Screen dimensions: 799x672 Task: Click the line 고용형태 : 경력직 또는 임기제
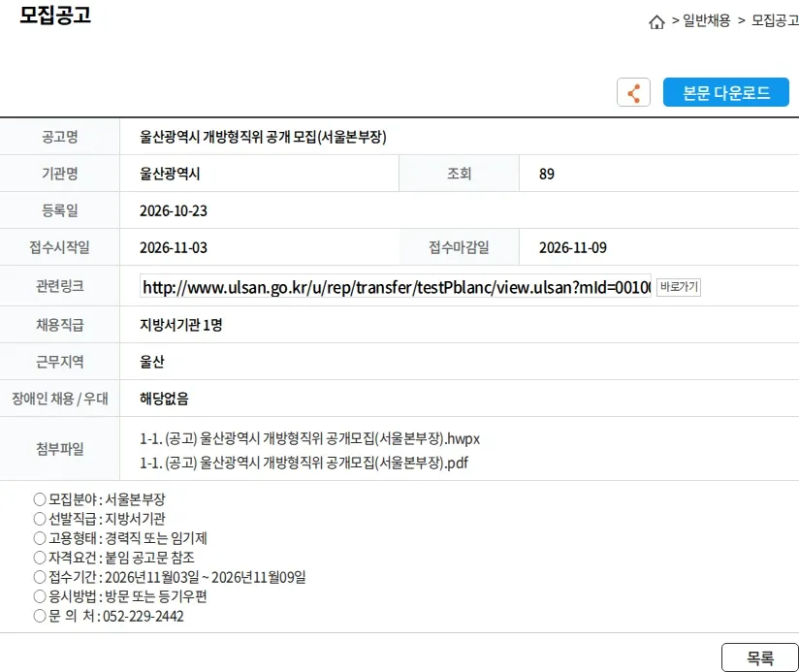[x=120, y=538]
